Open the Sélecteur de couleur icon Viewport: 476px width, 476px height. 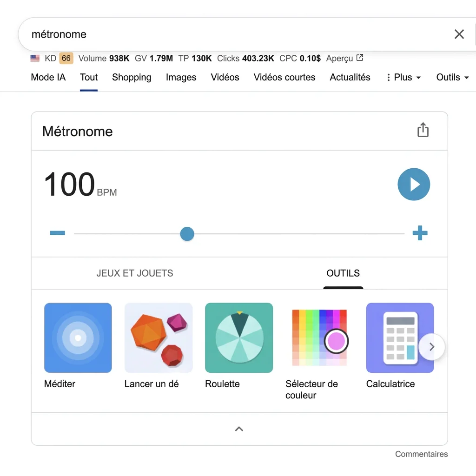[x=319, y=338]
